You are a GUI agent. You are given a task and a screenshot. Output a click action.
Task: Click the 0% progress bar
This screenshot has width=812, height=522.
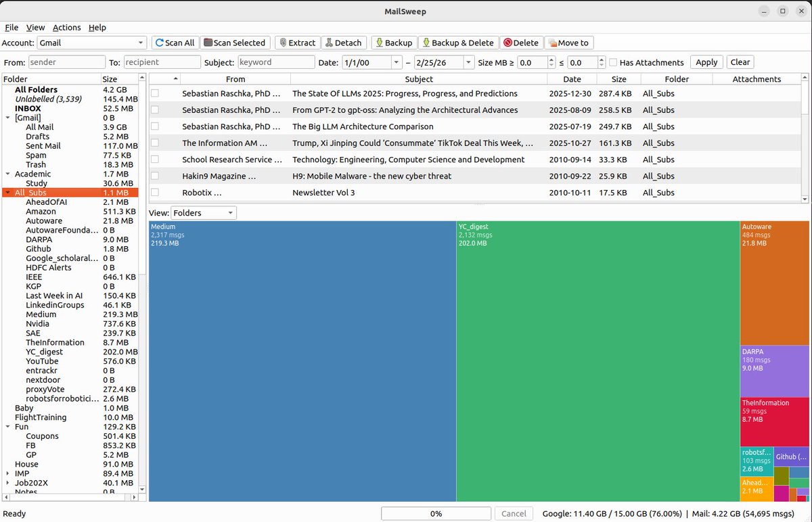coord(436,514)
